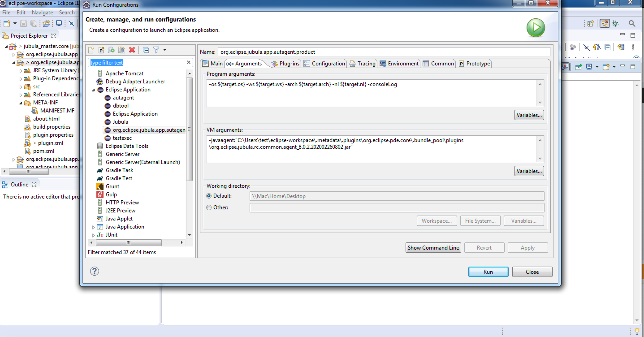The image size is (644, 337).
Task: Click the New prototype icon
Action: pos(101,50)
